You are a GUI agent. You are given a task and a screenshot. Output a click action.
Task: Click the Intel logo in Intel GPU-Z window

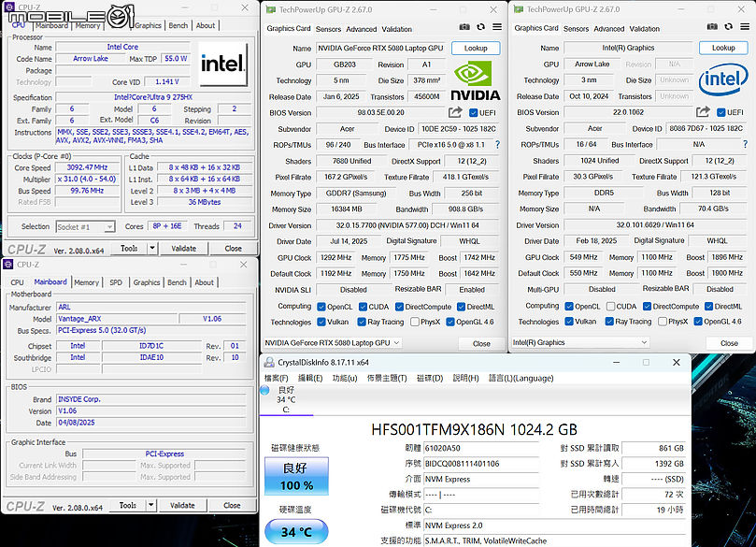(x=723, y=79)
